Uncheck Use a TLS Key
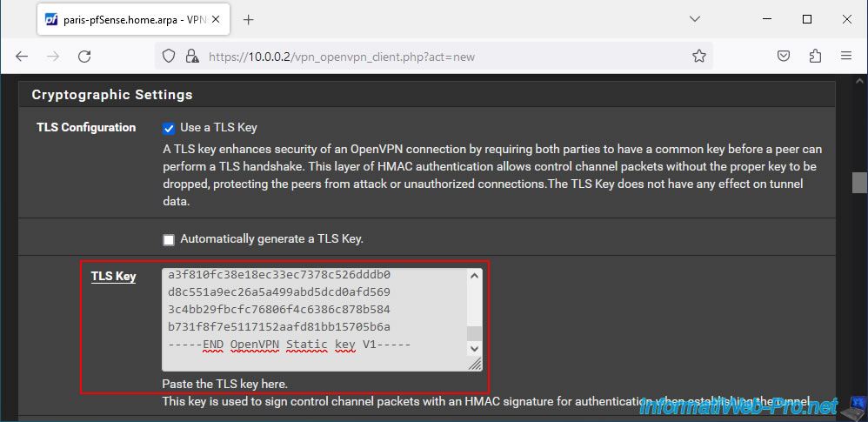Viewport: 868px width, 422px height. [169, 129]
